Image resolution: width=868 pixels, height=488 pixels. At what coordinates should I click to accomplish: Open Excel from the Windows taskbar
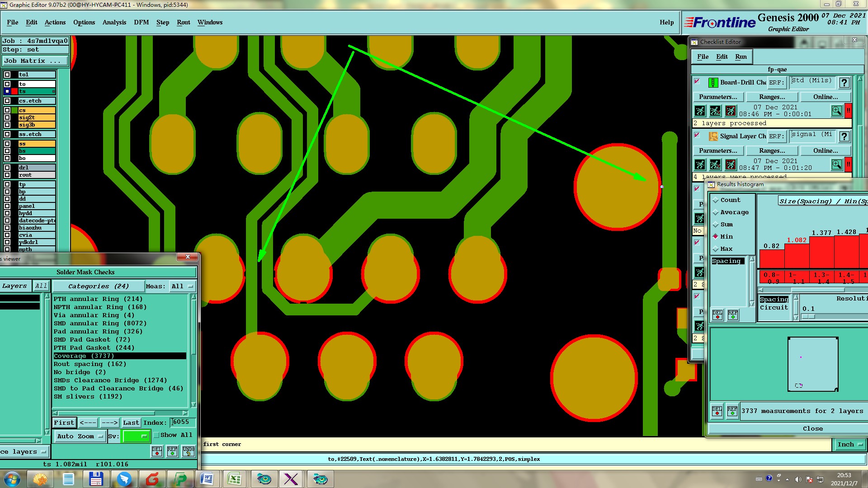pos(234,479)
